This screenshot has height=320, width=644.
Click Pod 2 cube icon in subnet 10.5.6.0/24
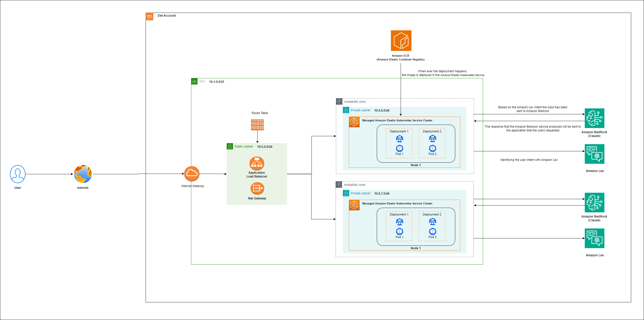(433, 148)
